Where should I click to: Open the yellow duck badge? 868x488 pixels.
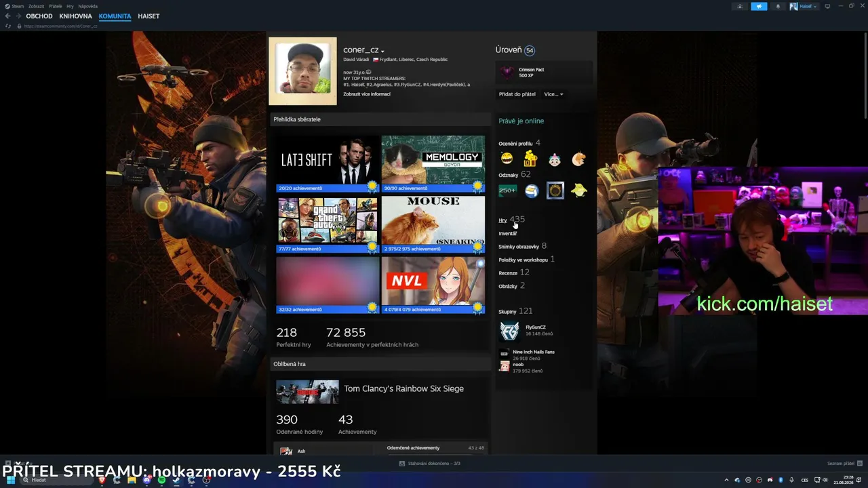[579, 191]
